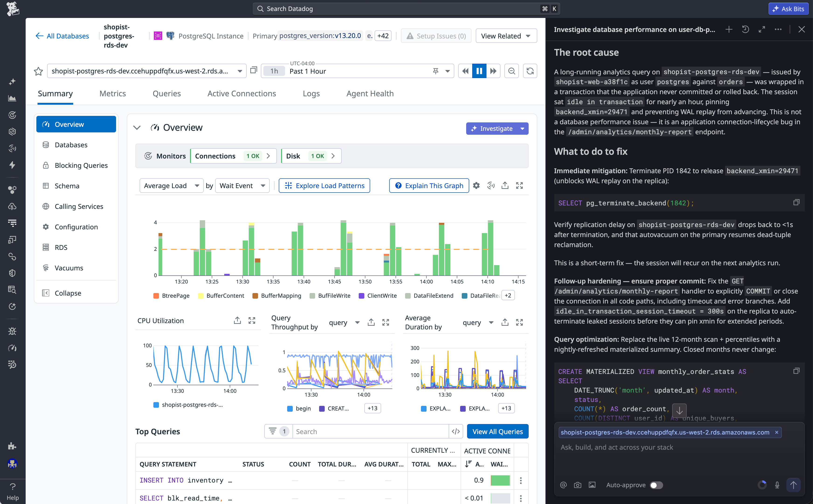Viewport: 813px width, 504px height.
Task: Show the +42 additional tags
Action: tap(383, 36)
